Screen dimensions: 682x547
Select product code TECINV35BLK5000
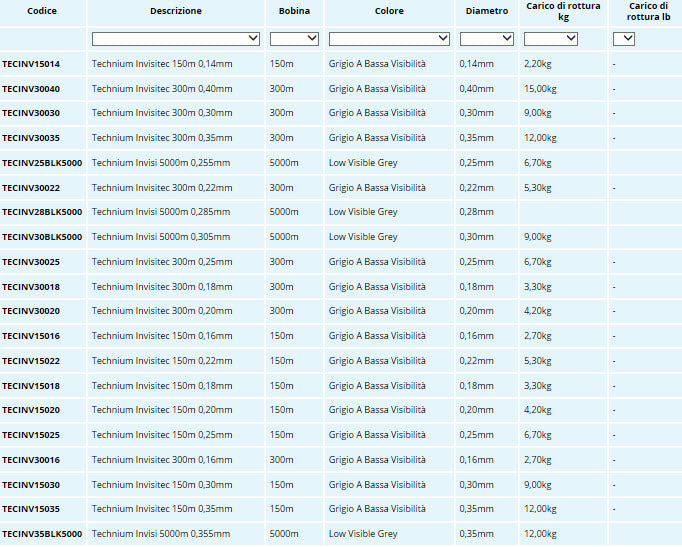42,534
